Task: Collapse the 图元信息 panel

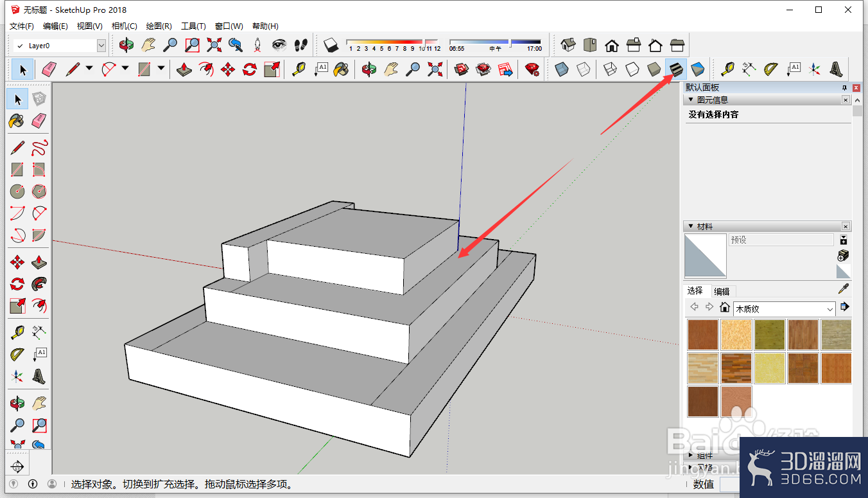Action: pos(691,100)
